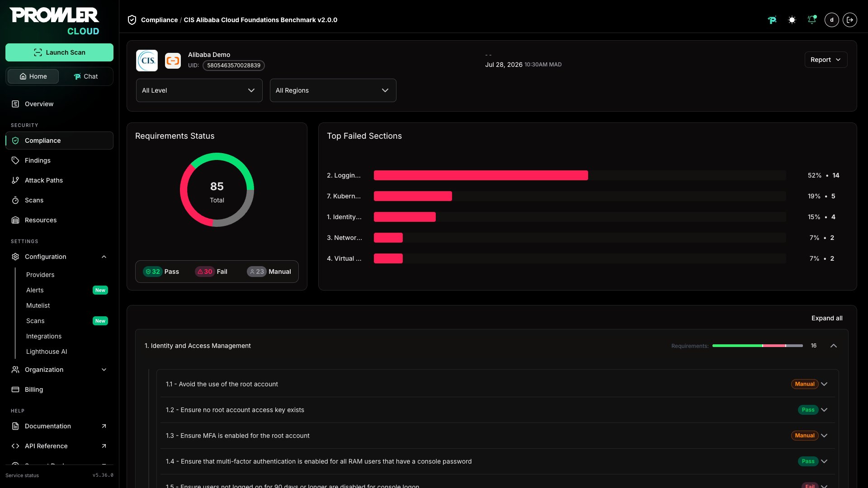This screenshot has height=488, width=868.
Task: Click the sign out icon
Action: point(850,20)
